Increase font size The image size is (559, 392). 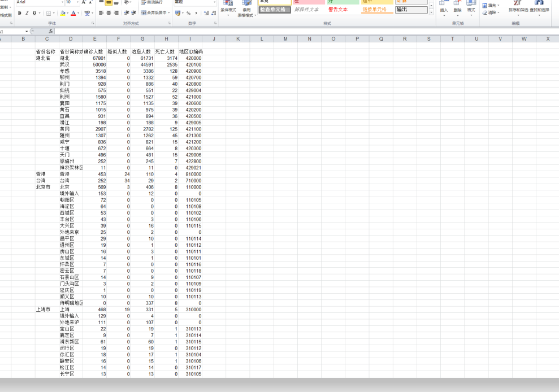[84, 2]
